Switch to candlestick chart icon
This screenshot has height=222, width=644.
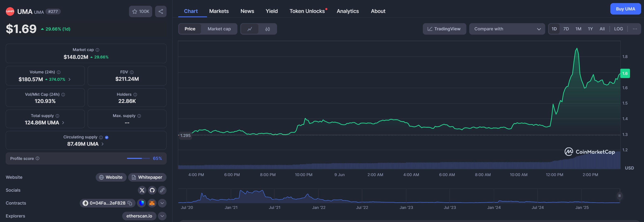point(268,29)
